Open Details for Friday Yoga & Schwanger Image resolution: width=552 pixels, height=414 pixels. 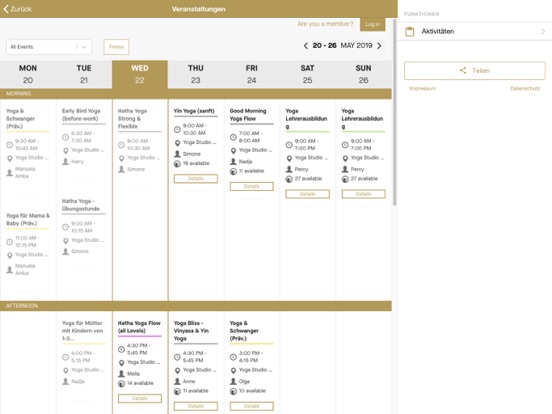(x=251, y=406)
